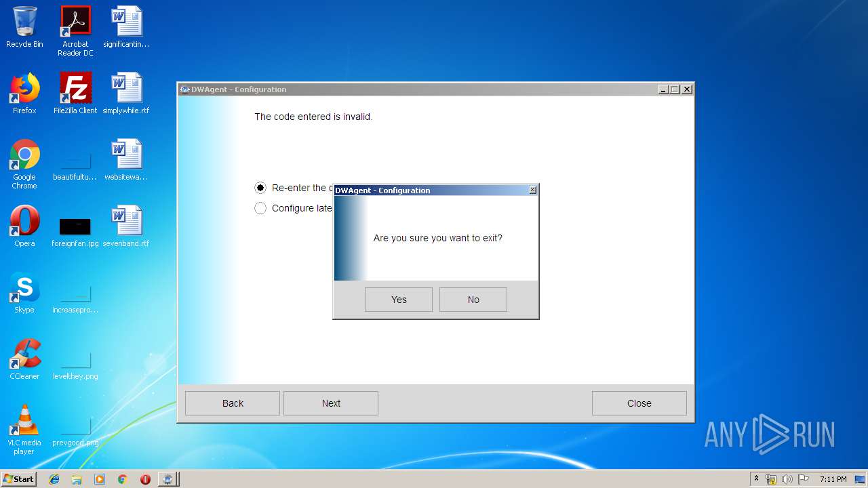Open CCleaner desktop shortcut

[24, 359]
